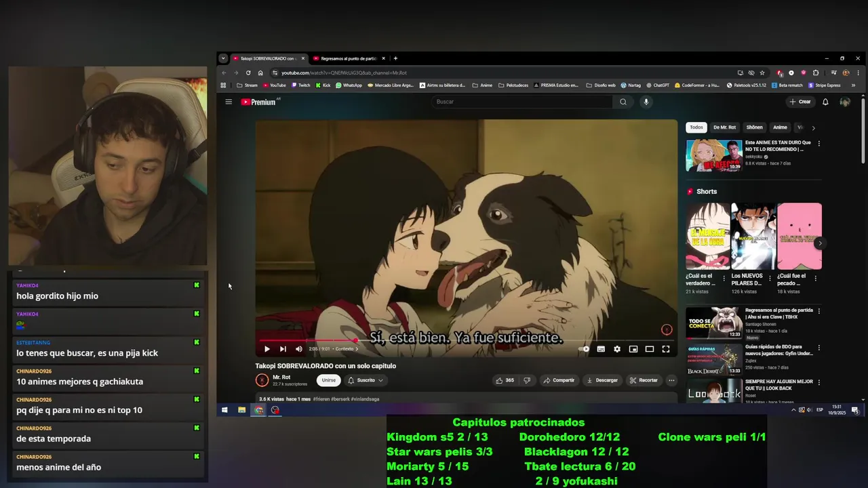Viewport: 868px width, 488px height.
Task: Mute the video volume icon
Action: pos(299,349)
